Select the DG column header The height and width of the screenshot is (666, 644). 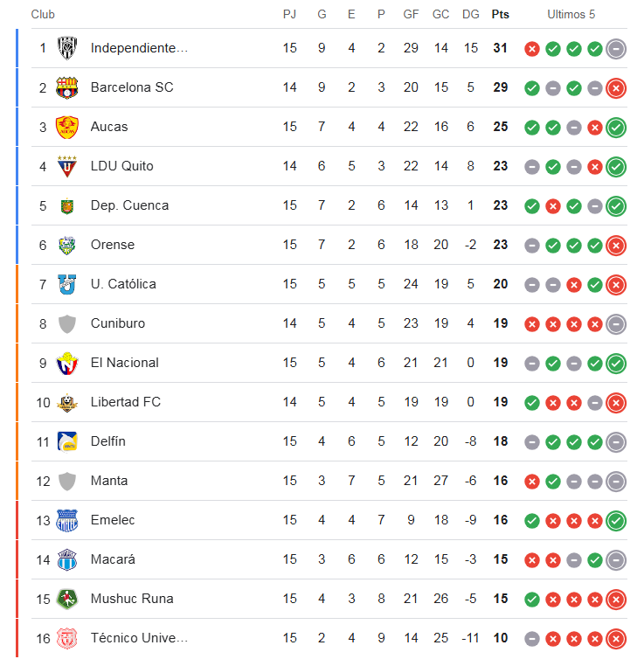[470, 15]
